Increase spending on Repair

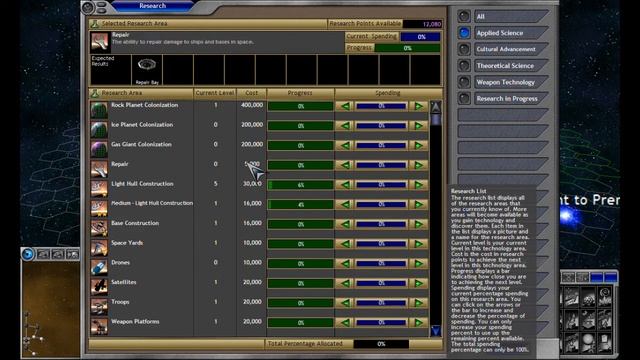tap(418, 165)
